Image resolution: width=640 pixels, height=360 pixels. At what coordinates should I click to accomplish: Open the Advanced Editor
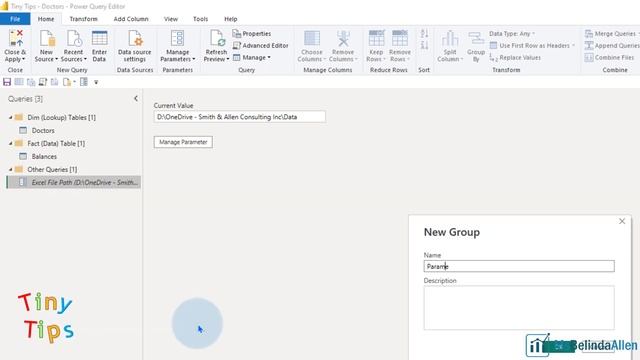(x=260, y=45)
